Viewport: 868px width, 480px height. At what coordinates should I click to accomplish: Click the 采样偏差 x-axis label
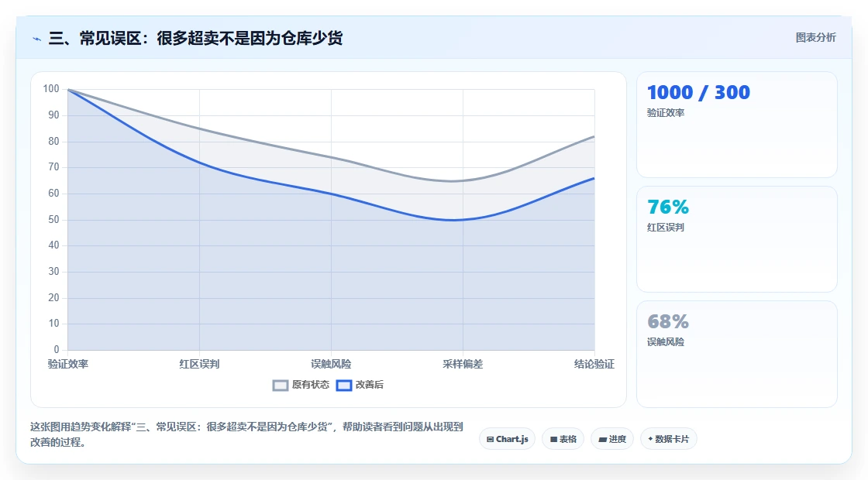click(463, 364)
